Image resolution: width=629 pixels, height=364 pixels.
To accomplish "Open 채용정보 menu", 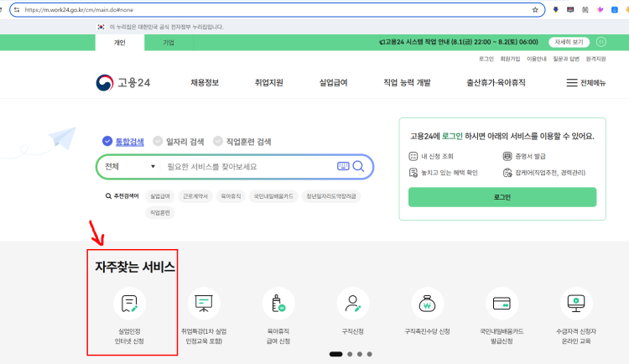I will tap(205, 83).
